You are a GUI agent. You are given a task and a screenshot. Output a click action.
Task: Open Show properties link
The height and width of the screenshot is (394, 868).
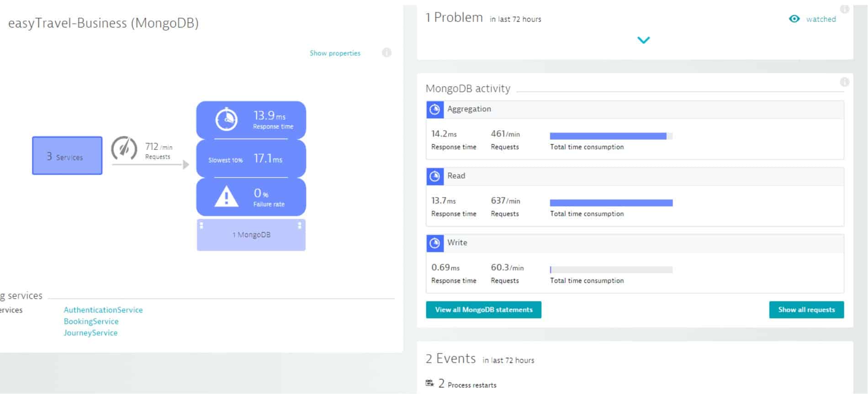click(335, 53)
